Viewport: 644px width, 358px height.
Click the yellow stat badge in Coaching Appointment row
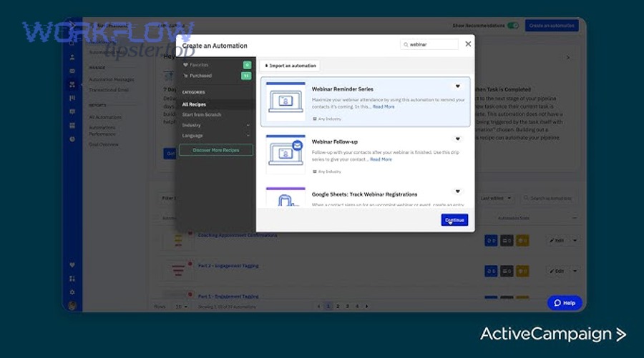click(x=522, y=241)
